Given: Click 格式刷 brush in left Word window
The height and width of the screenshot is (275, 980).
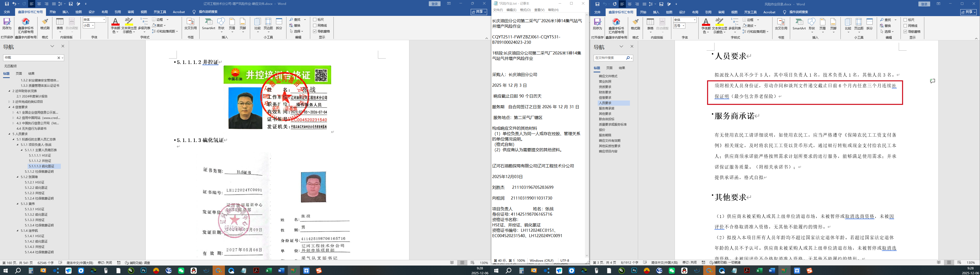Looking at the screenshot, I should click(45, 24).
